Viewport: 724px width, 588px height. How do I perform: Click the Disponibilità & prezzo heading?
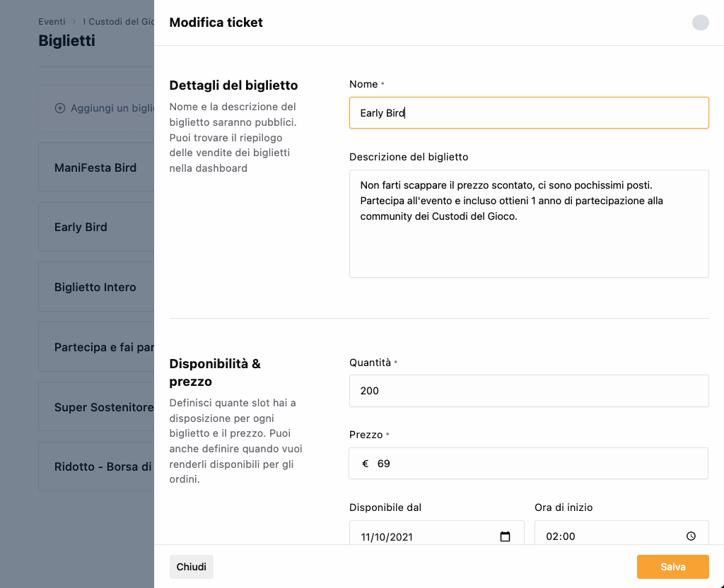[215, 372]
